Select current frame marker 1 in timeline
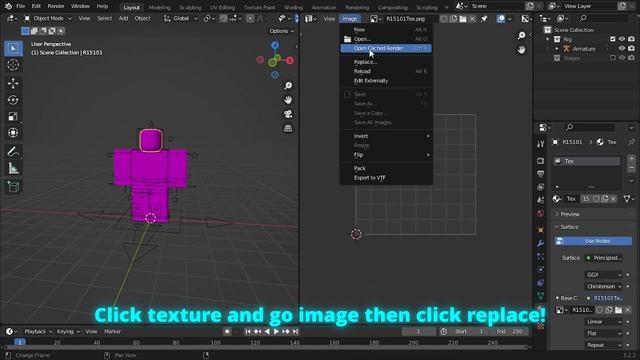 20,342
